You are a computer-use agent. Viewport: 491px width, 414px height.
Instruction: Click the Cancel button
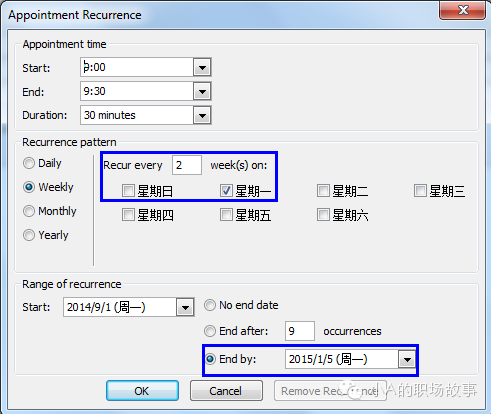(226, 391)
